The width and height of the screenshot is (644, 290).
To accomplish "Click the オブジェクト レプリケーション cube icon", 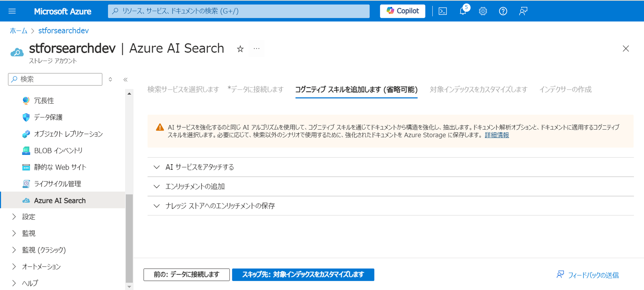I will [26, 134].
